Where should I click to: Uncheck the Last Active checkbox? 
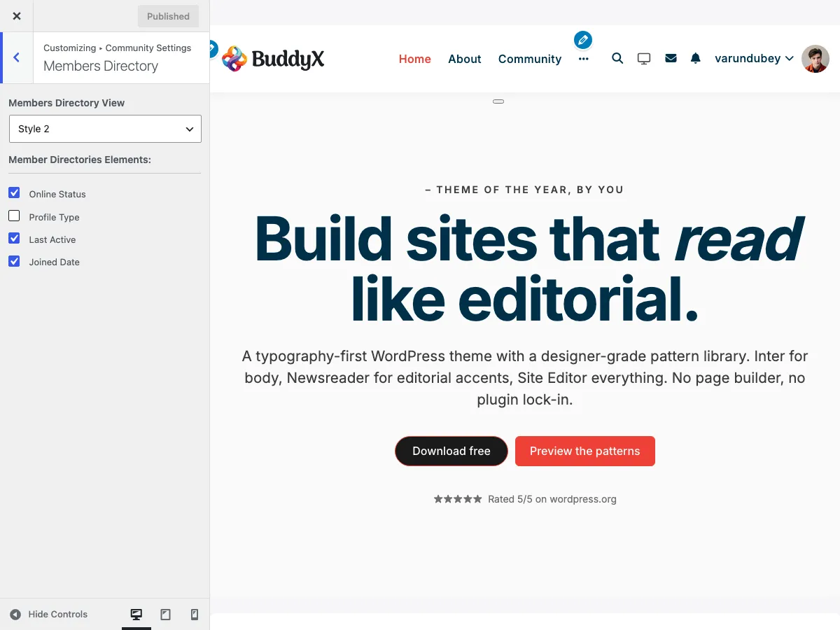point(14,238)
